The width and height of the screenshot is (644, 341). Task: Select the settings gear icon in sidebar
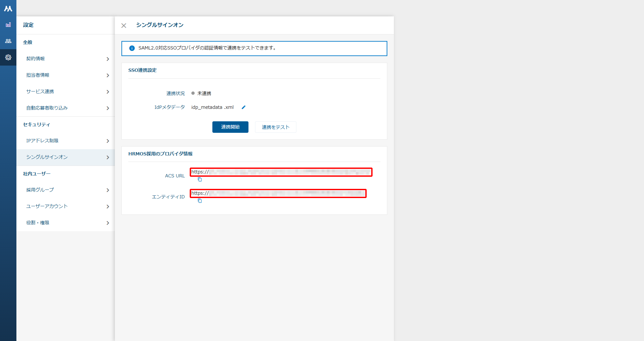point(8,57)
